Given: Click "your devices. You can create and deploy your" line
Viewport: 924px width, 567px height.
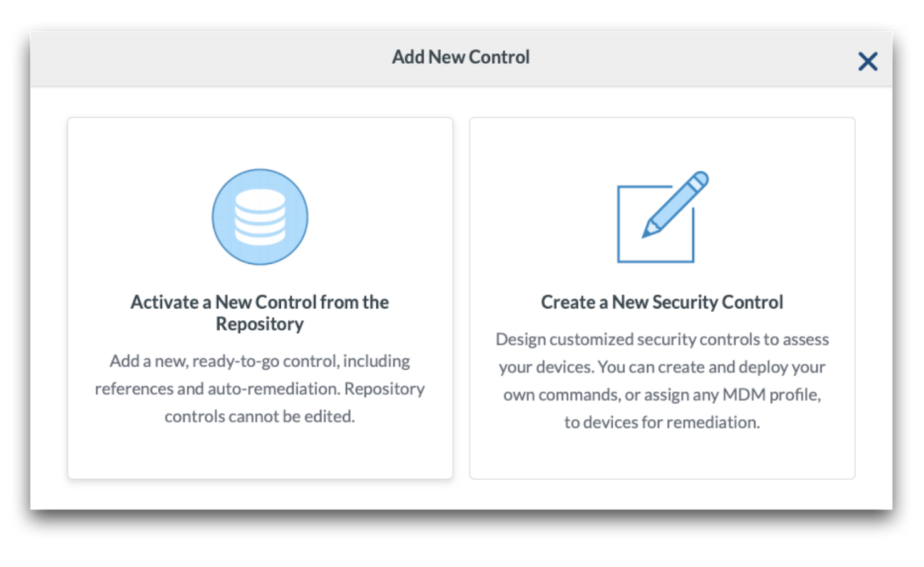Looking at the screenshot, I should (x=662, y=367).
